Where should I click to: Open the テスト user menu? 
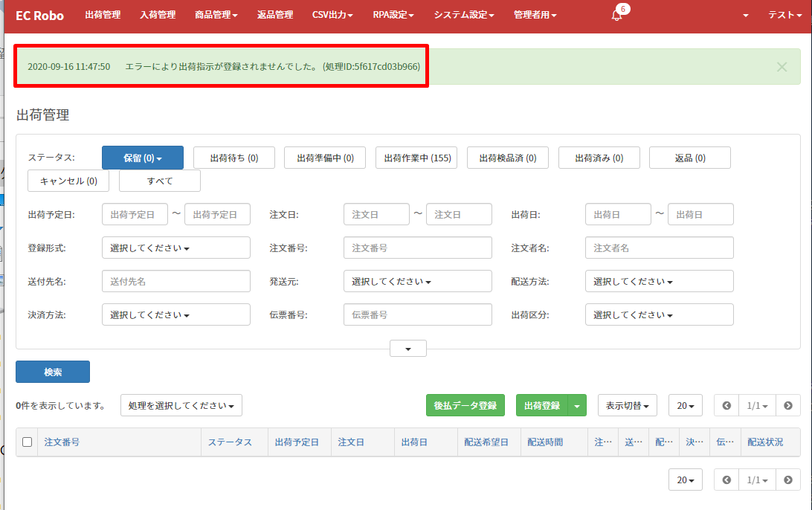[x=784, y=15]
